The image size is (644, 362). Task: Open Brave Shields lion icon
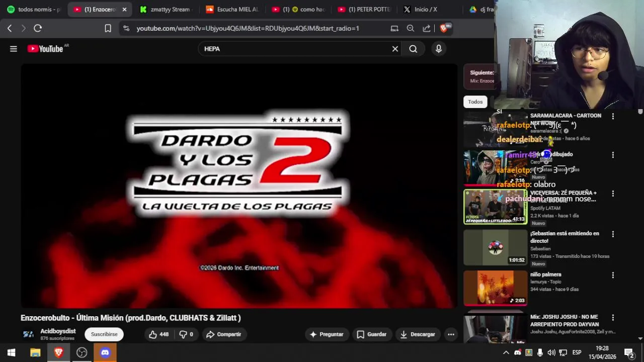(445, 28)
